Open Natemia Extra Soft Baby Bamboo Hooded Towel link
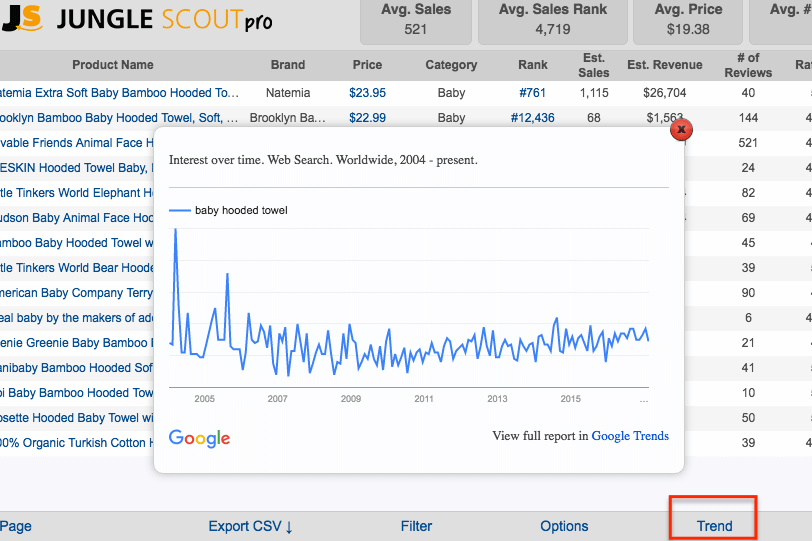Image resolution: width=812 pixels, height=541 pixels. click(x=119, y=93)
